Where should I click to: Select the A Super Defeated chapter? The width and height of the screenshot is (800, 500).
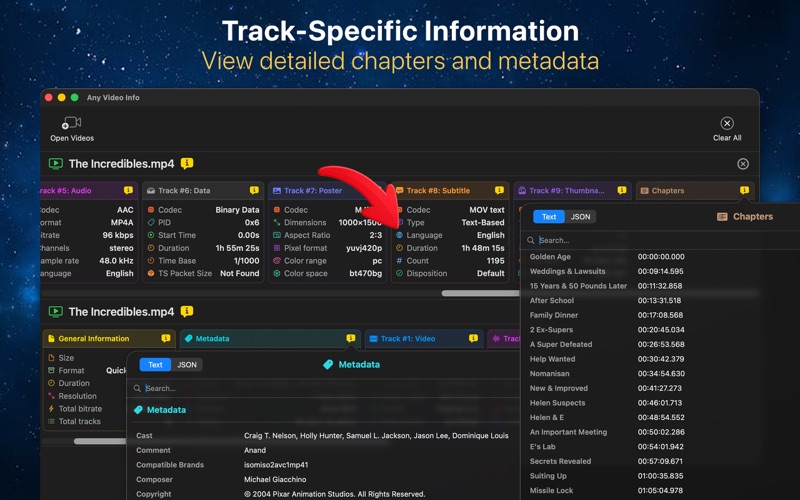click(658, 344)
